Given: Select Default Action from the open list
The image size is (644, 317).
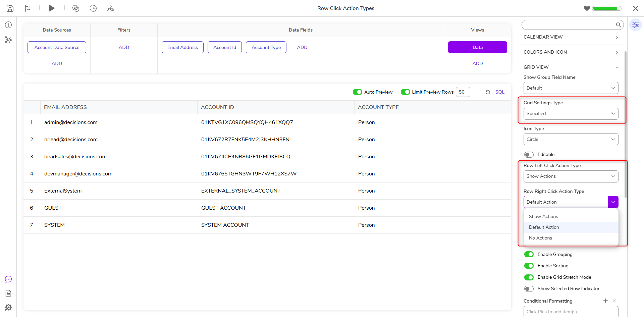Looking at the screenshot, I should (571, 227).
